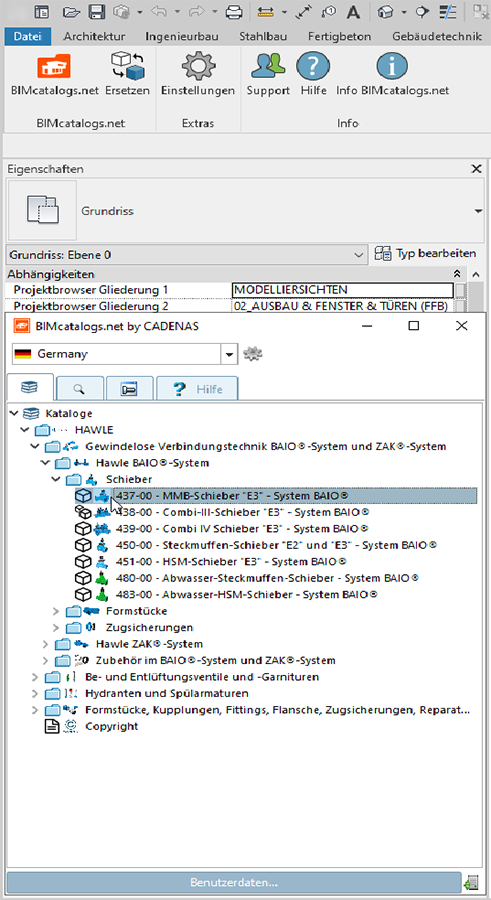This screenshot has width=491, height=900.
Task: Collapse the Schieber folder
Action: 55,479
